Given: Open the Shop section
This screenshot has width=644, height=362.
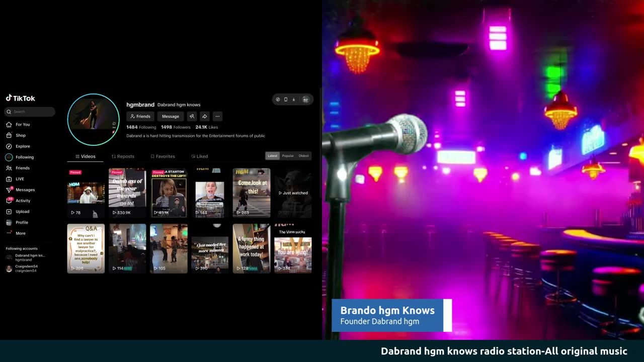Looking at the screenshot, I should pyautogui.click(x=21, y=135).
